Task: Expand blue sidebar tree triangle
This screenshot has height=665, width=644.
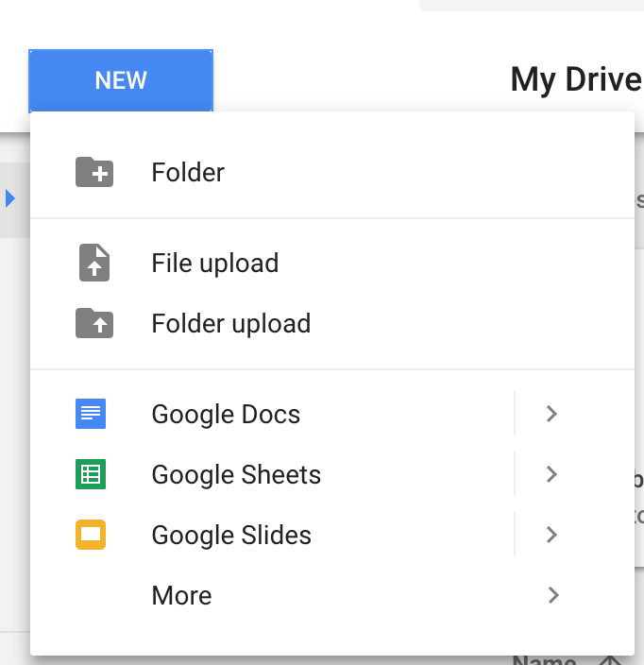Action: 10,198
